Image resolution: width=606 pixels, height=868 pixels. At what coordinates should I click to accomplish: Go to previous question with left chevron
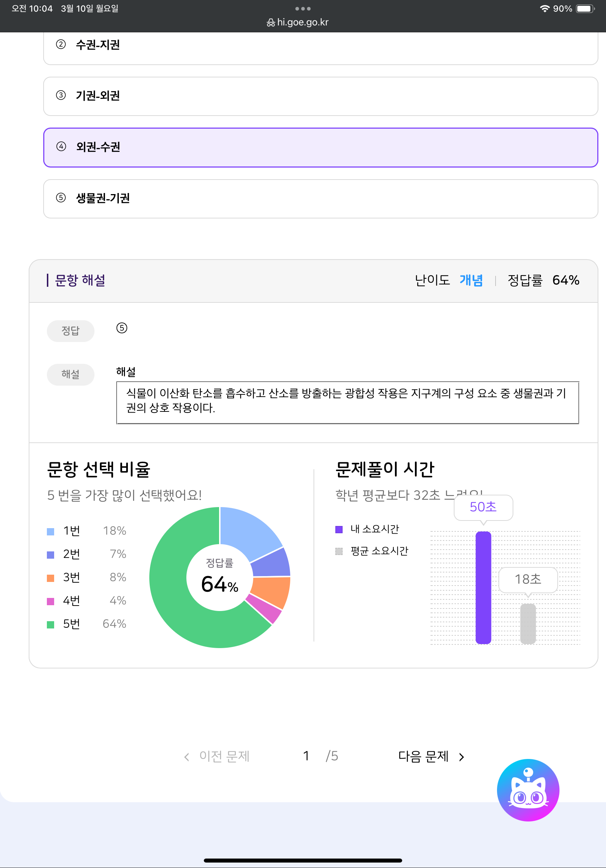[x=187, y=757]
